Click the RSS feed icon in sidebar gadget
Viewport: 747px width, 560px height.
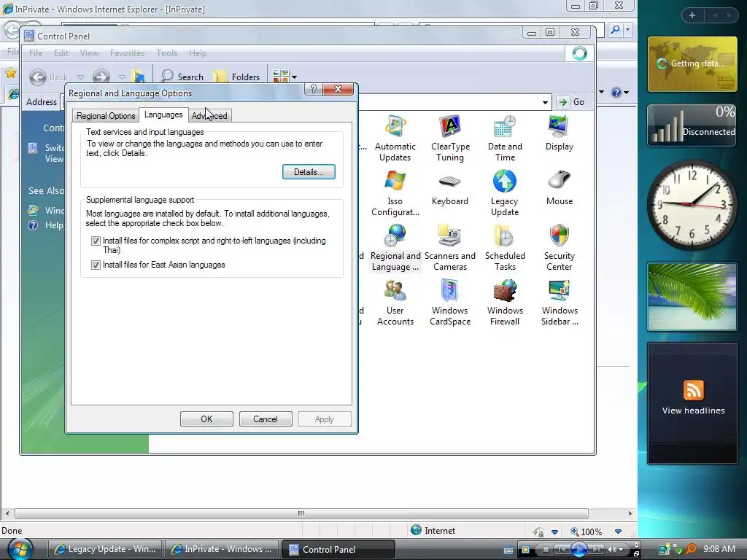693,390
